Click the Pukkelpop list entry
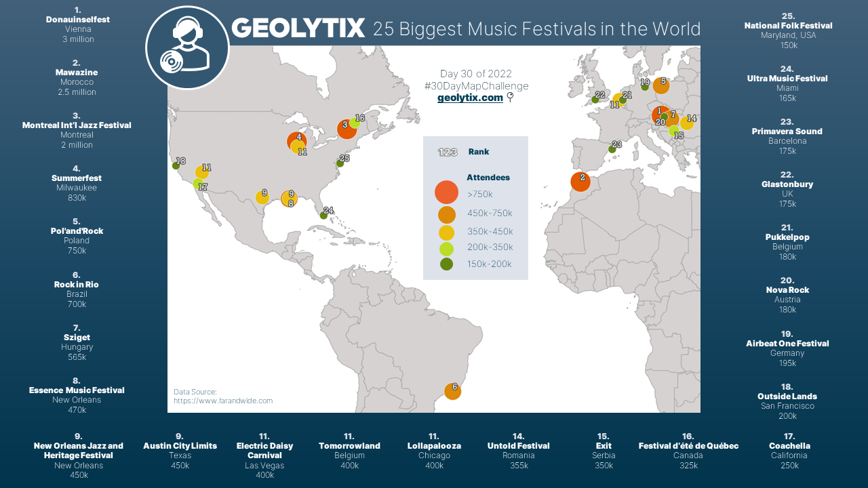Viewport: 868px width, 488px height. click(787, 242)
